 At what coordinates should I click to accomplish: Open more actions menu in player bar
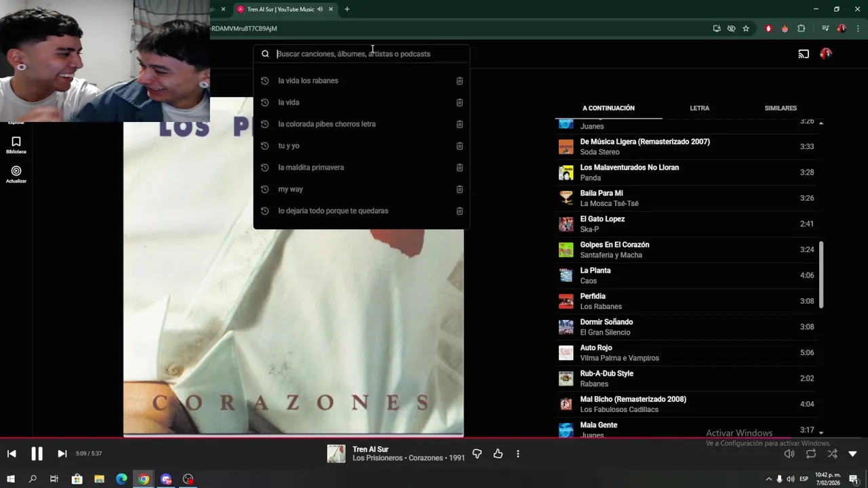(x=518, y=453)
